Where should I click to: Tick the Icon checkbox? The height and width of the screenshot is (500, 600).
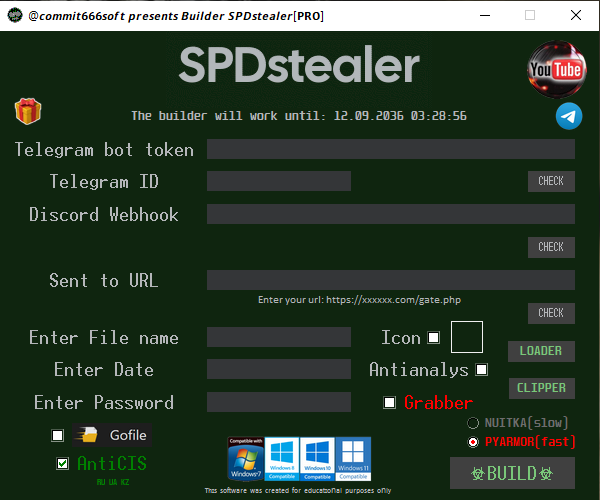434,337
